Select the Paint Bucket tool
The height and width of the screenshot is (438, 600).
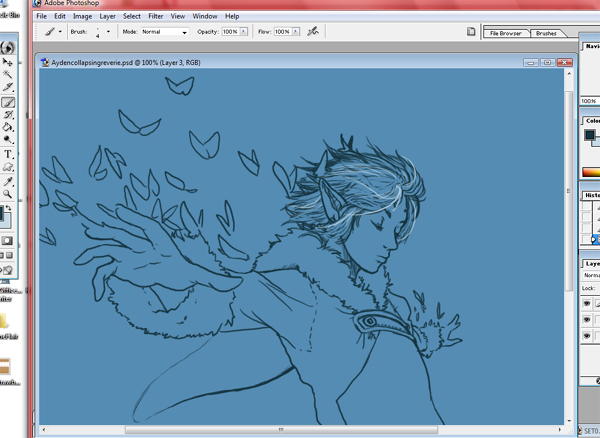[x=8, y=127]
